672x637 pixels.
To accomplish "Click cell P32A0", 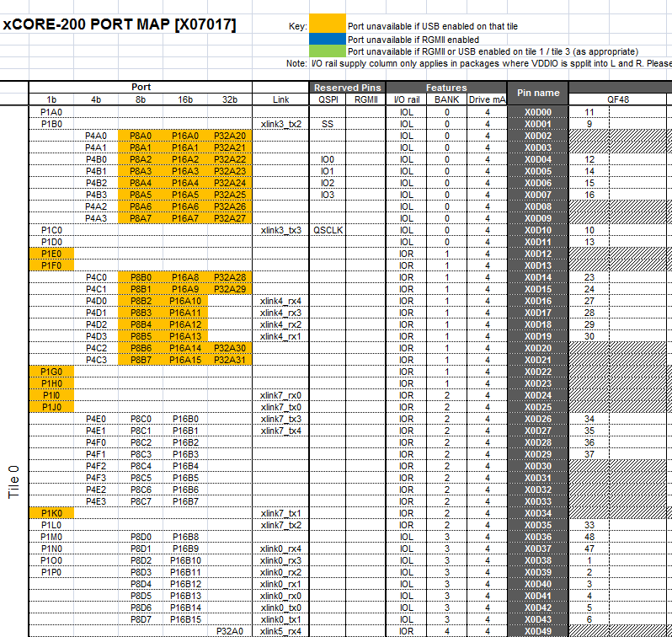I will point(230,631).
